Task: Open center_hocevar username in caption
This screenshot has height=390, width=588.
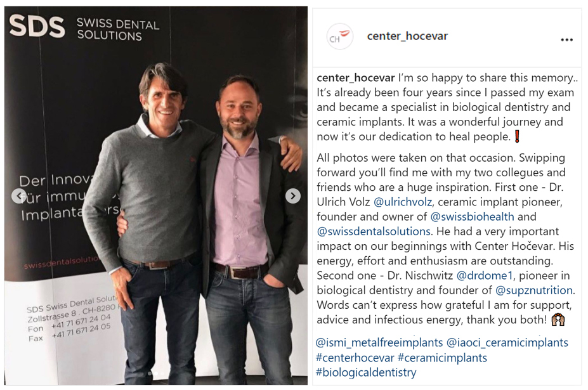Action: pos(355,77)
